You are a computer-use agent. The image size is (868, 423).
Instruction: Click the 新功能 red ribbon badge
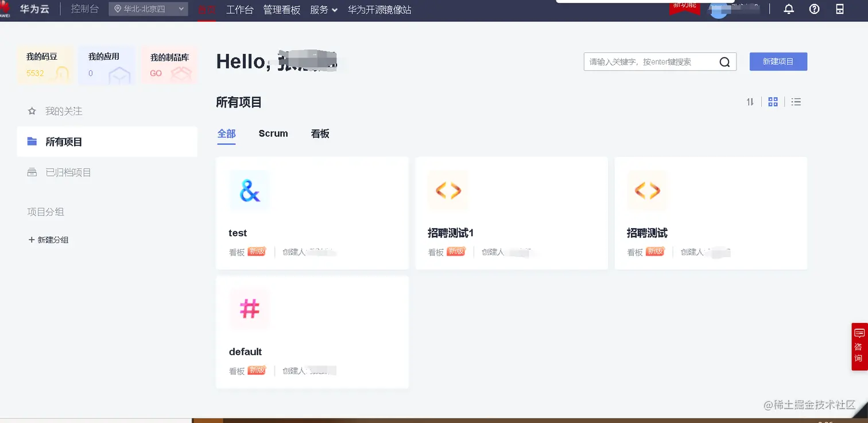pyautogui.click(x=685, y=7)
